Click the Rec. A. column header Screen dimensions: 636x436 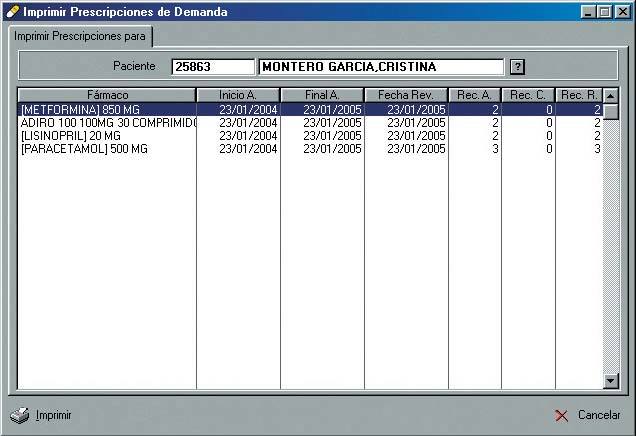[474, 95]
